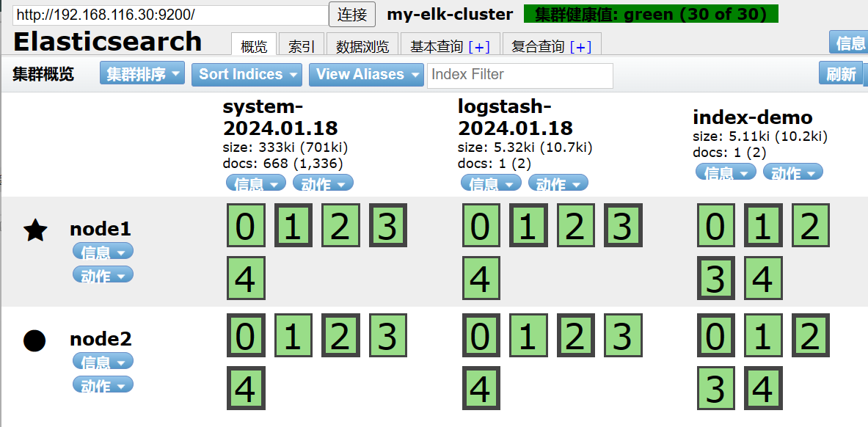Click the node1 name label
The height and width of the screenshot is (427, 868).
[101, 229]
